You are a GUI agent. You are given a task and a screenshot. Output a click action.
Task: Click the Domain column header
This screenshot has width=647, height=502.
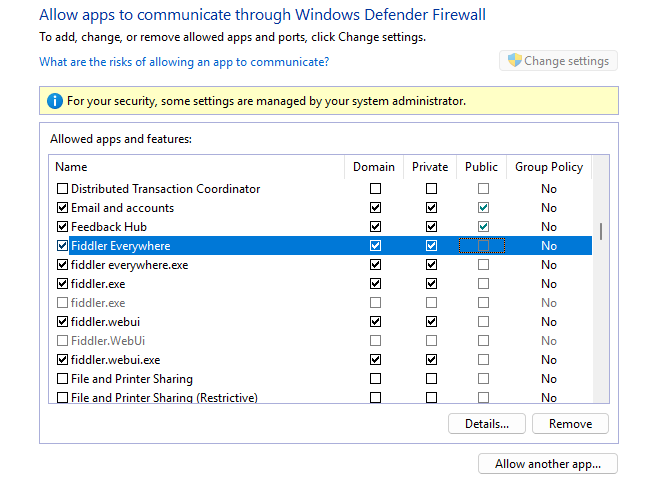point(374,167)
